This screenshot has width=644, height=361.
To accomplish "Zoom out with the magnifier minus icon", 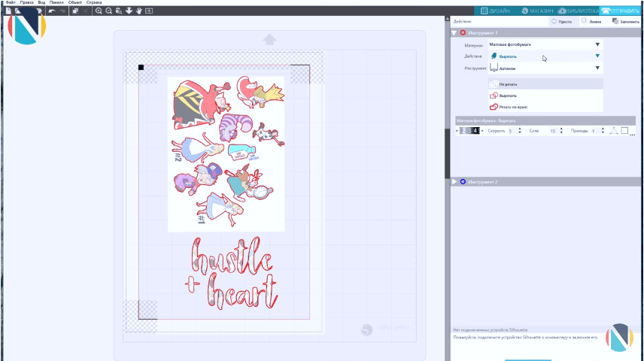I will click(x=109, y=11).
